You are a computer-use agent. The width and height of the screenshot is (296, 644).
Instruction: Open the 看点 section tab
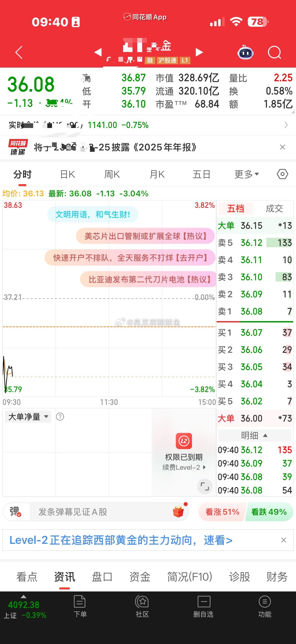[27, 577]
